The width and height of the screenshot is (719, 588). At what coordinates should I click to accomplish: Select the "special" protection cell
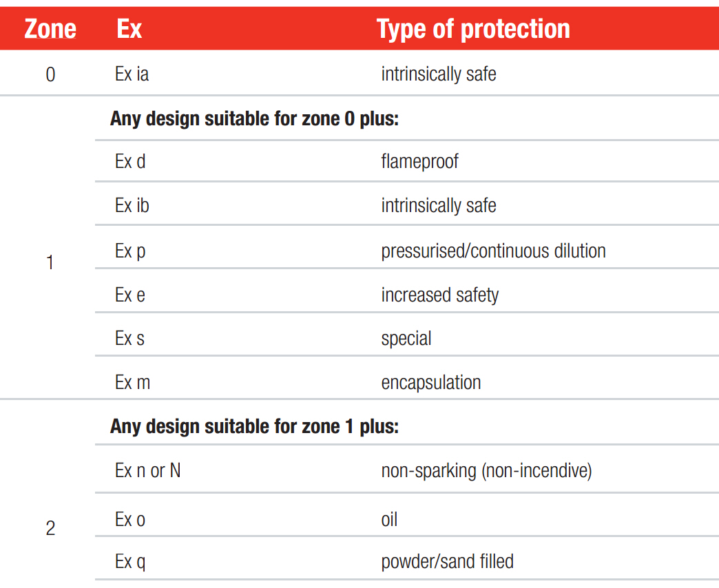click(x=406, y=339)
